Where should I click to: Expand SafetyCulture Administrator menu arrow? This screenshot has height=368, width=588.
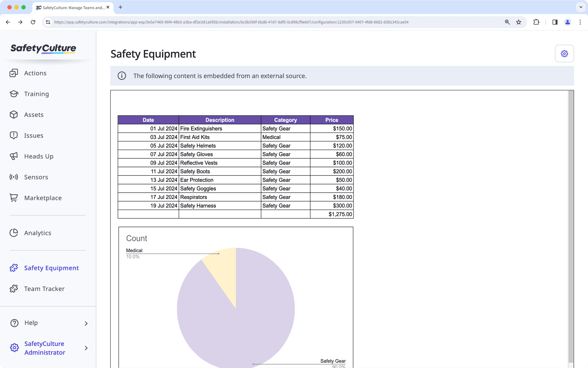pyautogui.click(x=86, y=348)
